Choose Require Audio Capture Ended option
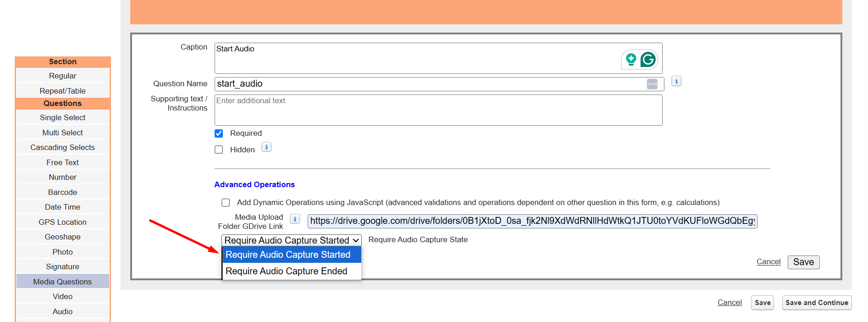Viewport: 868px width, 322px height. coord(292,271)
